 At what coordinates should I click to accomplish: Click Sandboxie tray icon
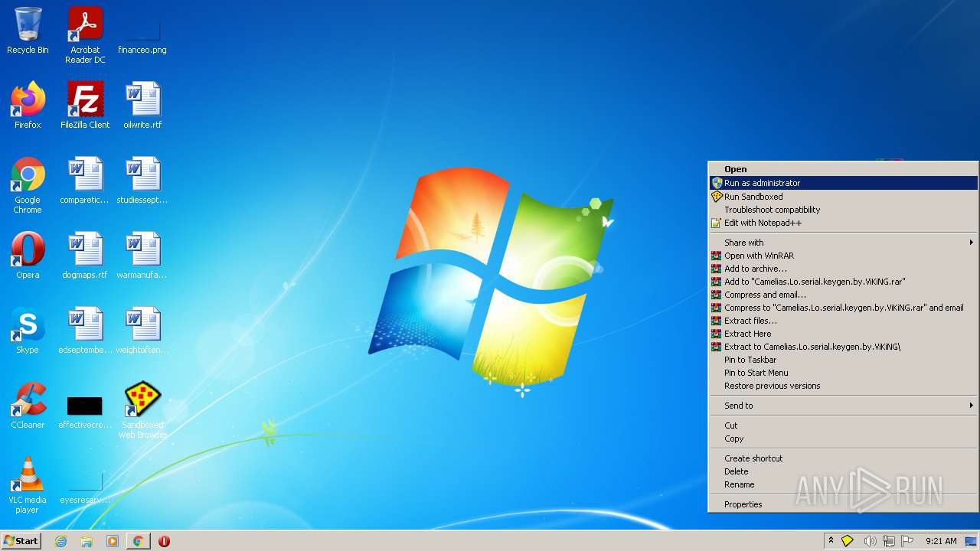pos(848,541)
